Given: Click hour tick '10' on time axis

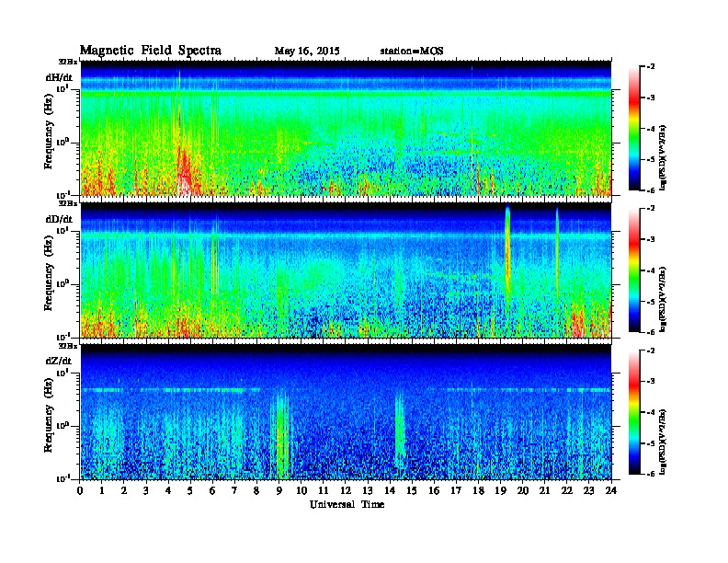Looking at the screenshot, I should pos(301,491).
